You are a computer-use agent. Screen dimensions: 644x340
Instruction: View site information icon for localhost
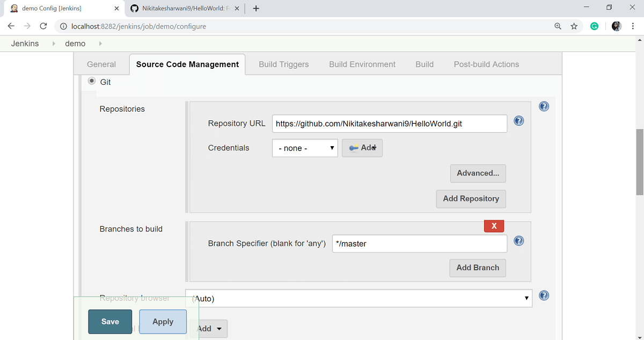pos(63,26)
